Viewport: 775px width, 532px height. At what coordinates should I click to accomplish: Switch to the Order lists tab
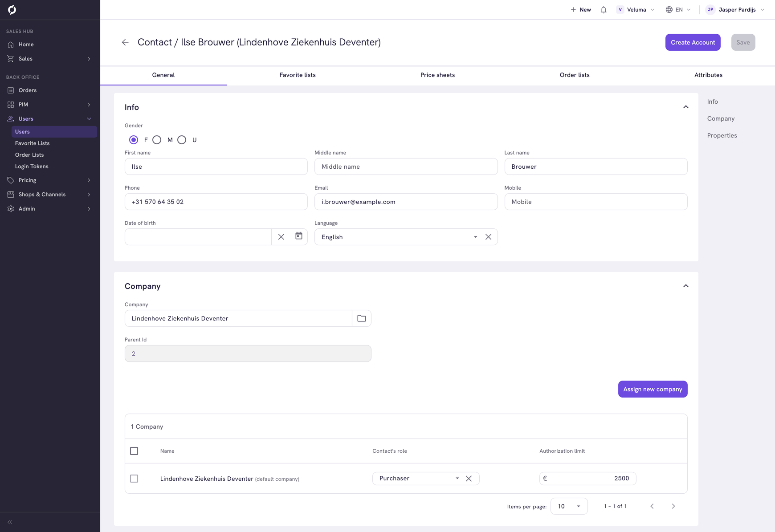point(575,75)
